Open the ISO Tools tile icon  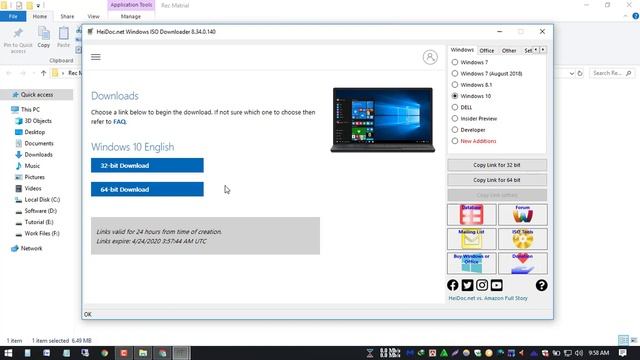pyautogui.click(x=522, y=239)
